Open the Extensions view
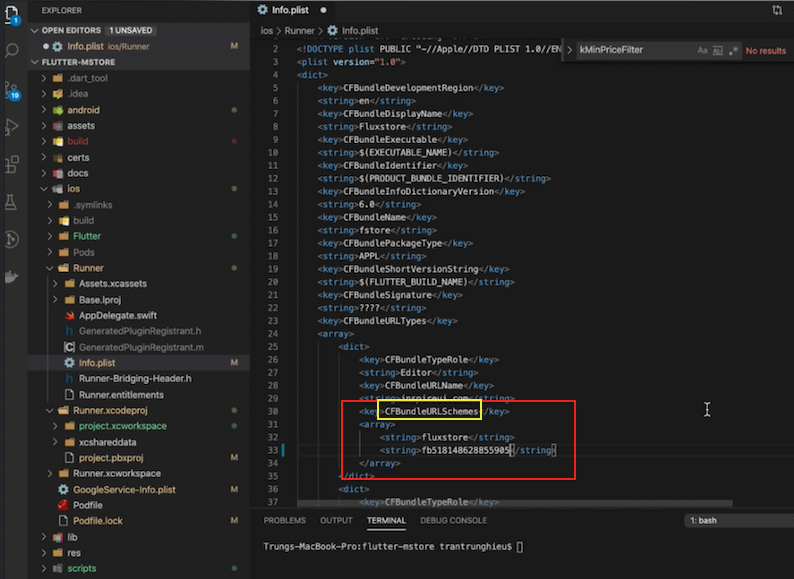794x579 pixels. click(12, 165)
